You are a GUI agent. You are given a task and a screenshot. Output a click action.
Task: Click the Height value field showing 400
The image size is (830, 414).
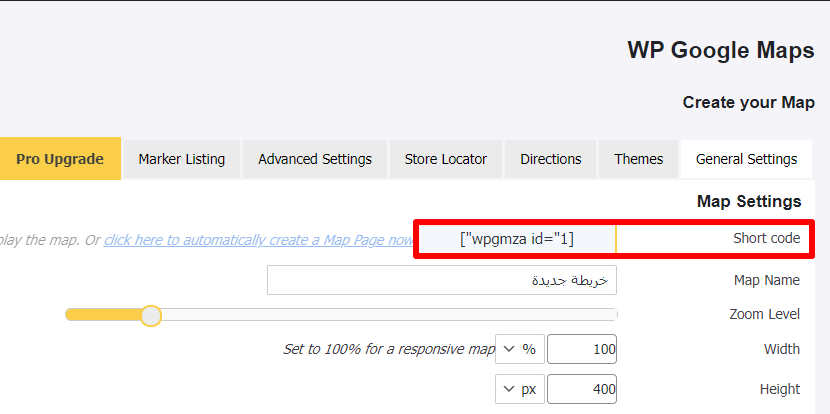coord(582,389)
